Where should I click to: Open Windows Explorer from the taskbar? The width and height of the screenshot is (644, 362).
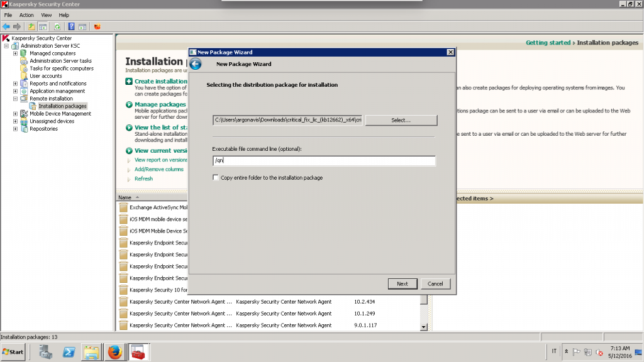tap(91, 352)
